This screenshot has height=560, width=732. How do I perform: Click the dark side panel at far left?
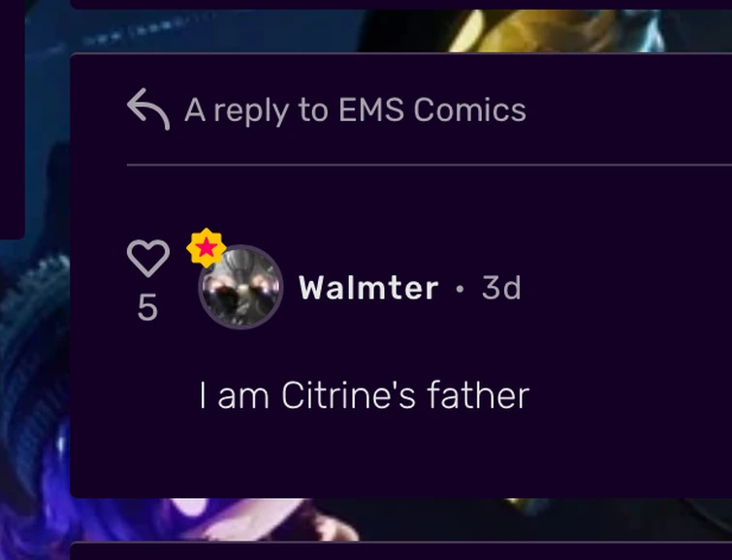[12, 119]
